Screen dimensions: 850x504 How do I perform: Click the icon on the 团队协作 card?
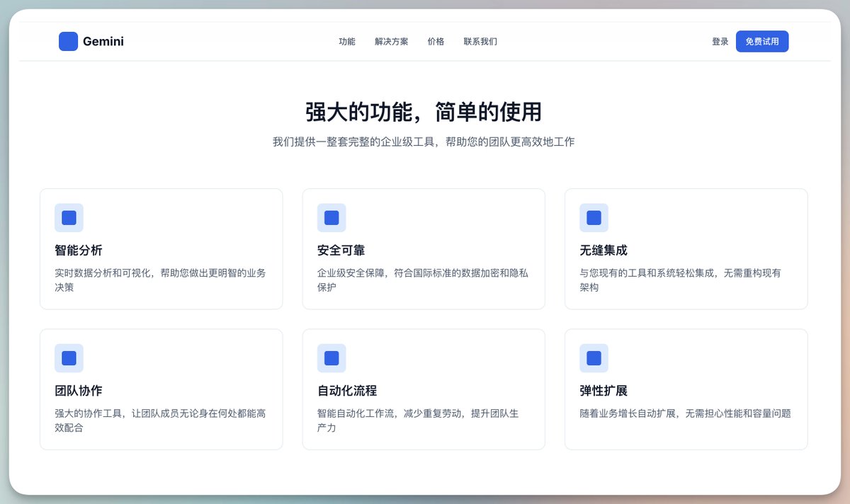point(69,358)
